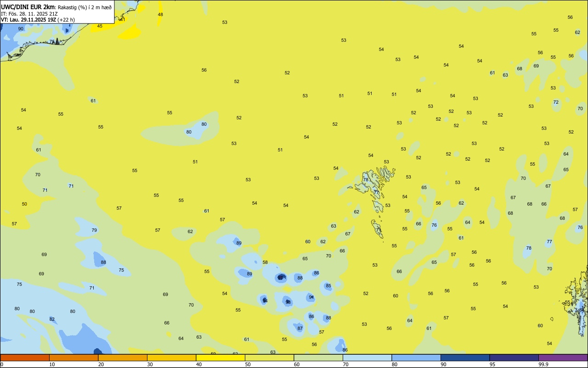Image resolution: width=588 pixels, height=368 pixels.
Task: Click the humidity value 87 on the map
Action: click(300, 328)
